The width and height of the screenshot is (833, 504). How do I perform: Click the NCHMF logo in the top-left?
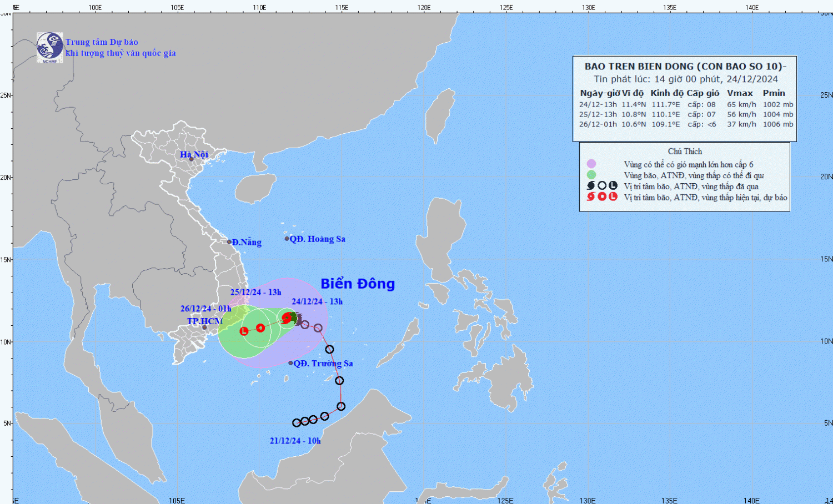(49, 47)
